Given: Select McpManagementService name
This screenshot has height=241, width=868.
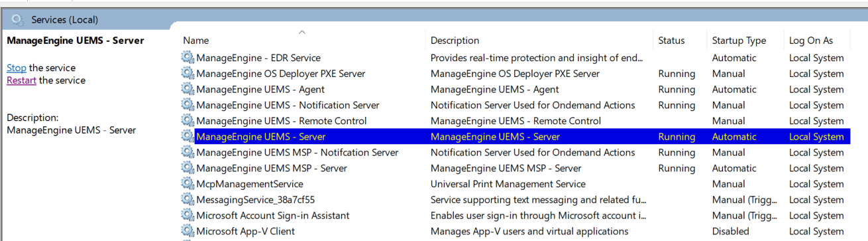Looking at the screenshot, I should (x=250, y=184).
